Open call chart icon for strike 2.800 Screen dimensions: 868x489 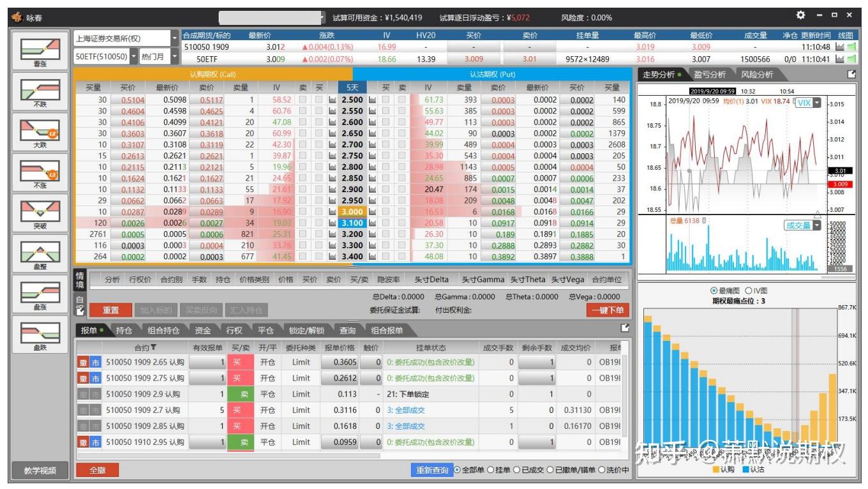(x=332, y=167)
